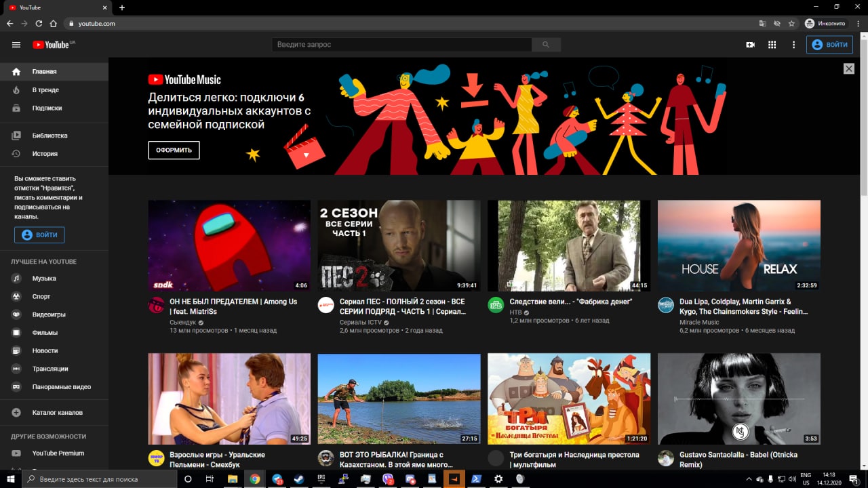868x488 pixels.
Task: Click the Введите запрос search field
Action: pyautogui.click(x=401, y=45)
